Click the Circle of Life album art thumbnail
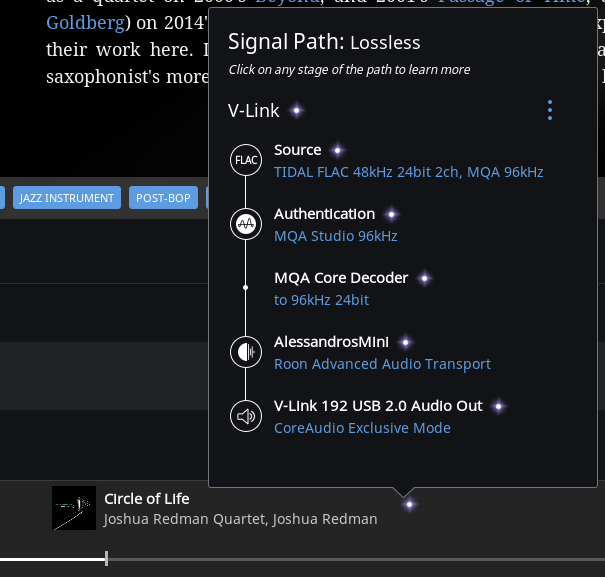 pyautogui.click(x=74, y=508)
